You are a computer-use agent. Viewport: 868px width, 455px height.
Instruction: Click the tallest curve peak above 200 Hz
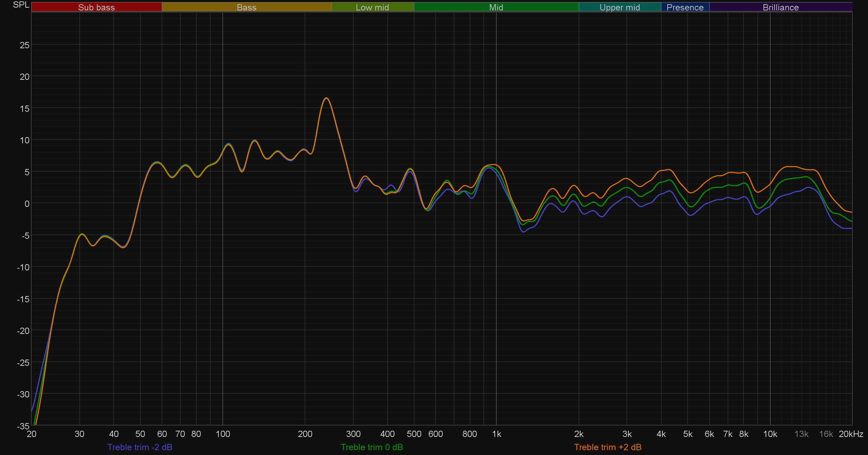tap(326, 98)
